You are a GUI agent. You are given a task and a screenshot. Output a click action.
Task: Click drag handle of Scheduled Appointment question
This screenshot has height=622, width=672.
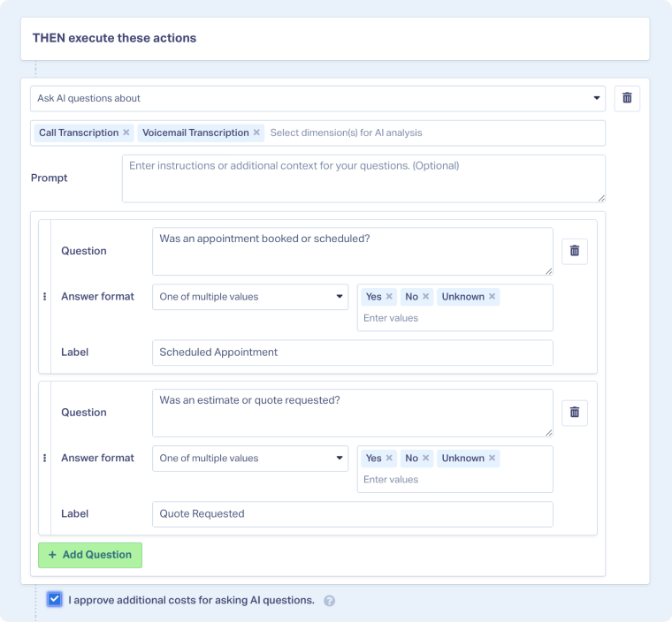tap(44, 297)
